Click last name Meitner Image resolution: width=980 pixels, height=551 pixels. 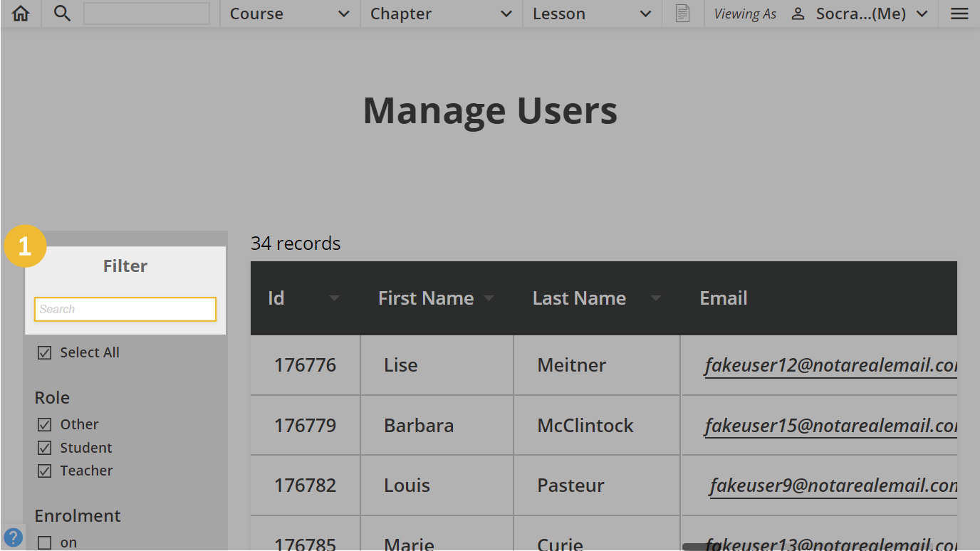point(572,365)
